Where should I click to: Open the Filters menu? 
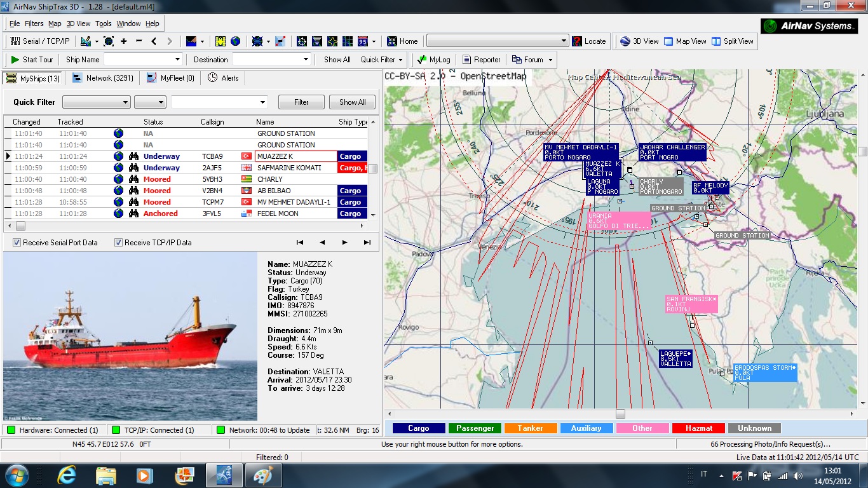(x=34, y=24)
